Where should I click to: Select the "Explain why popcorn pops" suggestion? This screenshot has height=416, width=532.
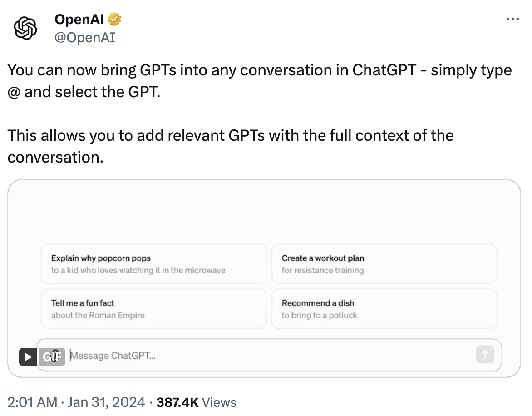(x=153, y=264)
